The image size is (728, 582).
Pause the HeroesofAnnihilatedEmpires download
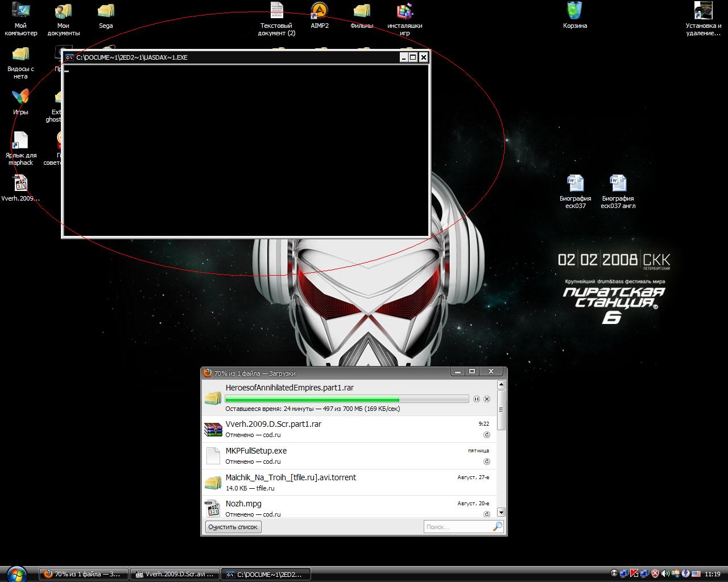(477, 399)
